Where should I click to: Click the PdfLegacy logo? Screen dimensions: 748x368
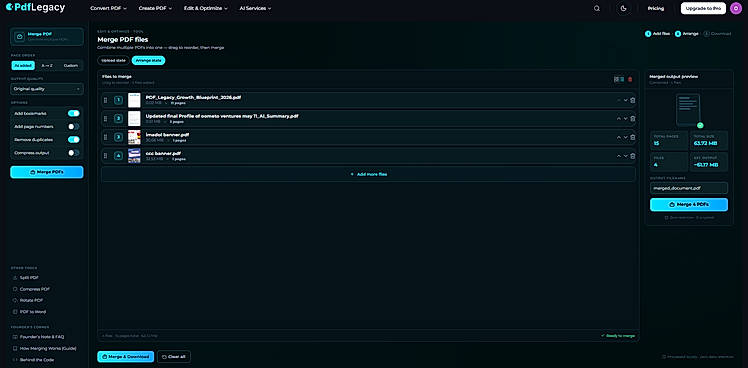pos(35,8)
